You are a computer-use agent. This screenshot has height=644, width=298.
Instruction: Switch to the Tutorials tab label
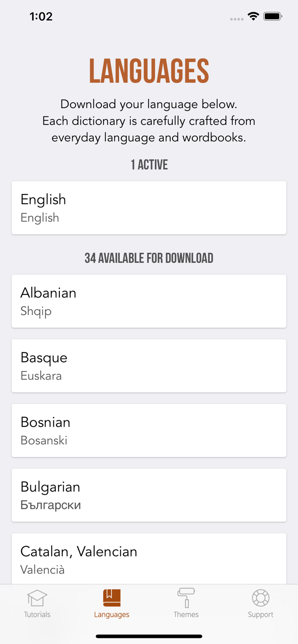37,614
